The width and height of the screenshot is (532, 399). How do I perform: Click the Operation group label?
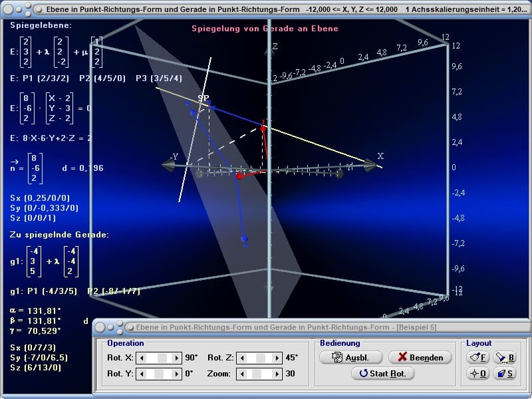126,343
